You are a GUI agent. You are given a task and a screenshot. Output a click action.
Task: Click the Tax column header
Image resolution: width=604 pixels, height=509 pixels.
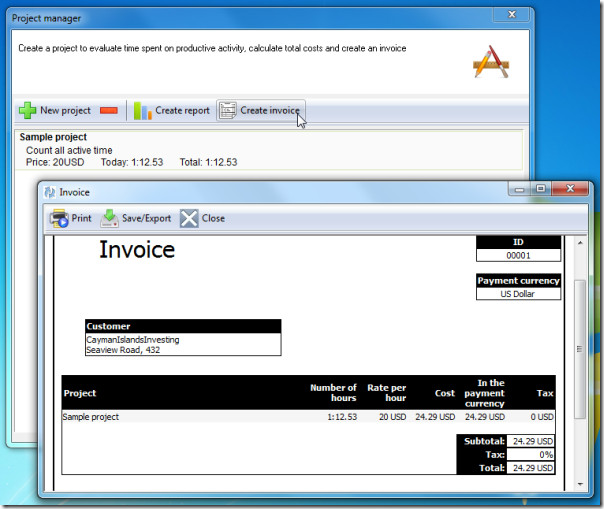(x=545, y=393)
